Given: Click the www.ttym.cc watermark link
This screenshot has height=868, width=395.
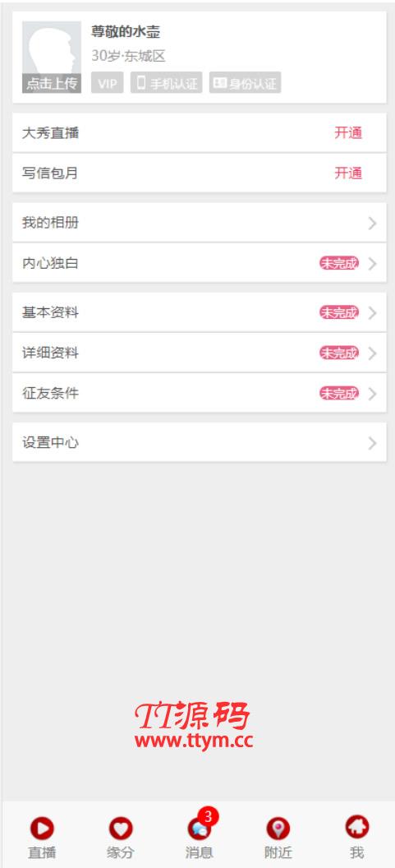Looking at the screenshot, I should 194,741.
